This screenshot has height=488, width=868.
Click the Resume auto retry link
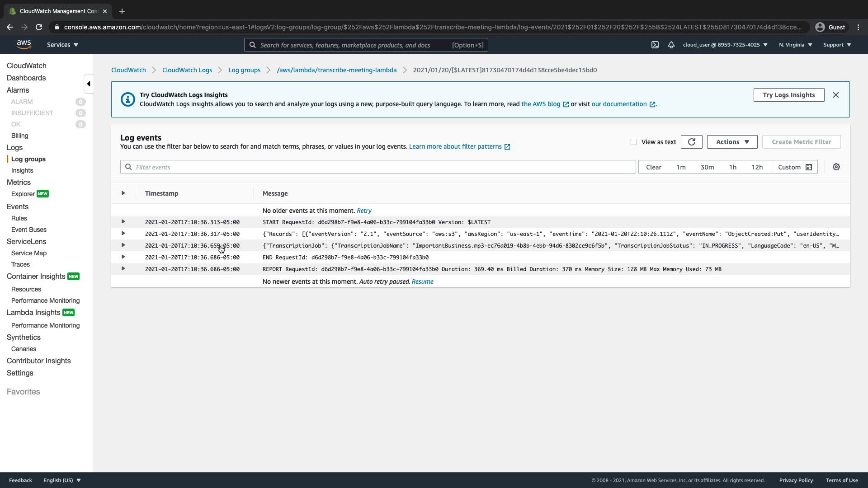pos(422,282)
